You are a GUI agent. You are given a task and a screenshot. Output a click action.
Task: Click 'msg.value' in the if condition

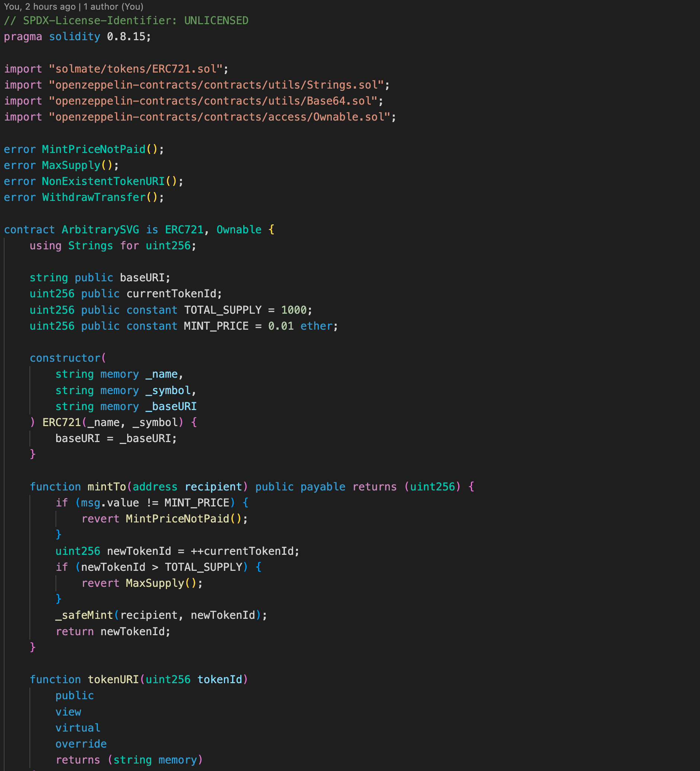110,502
